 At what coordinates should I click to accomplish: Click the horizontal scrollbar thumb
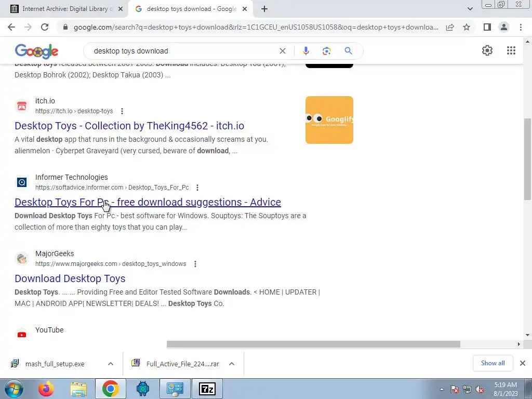click(x=313, y=344)
